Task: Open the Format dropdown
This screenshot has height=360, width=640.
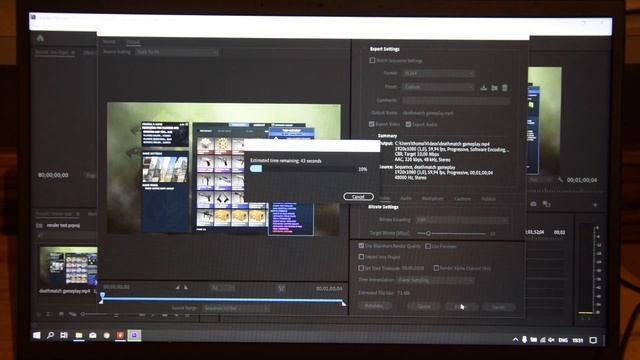Action: [438, 73]
